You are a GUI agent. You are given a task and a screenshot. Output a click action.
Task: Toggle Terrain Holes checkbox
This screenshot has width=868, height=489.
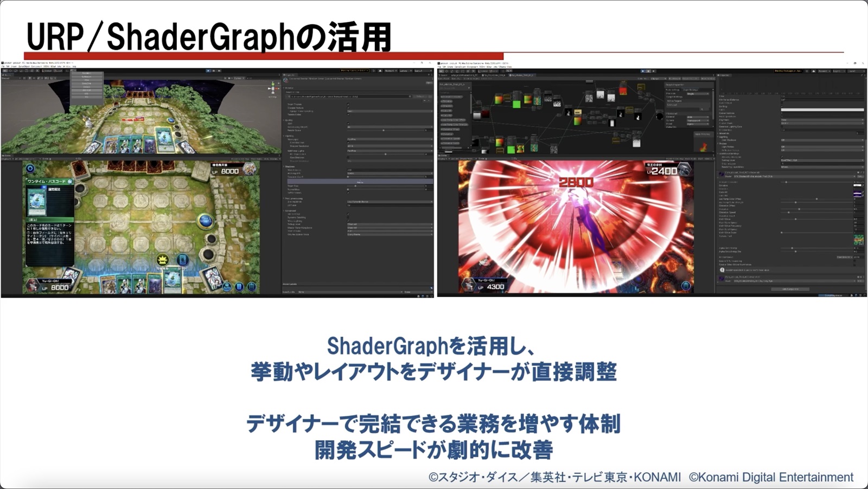coord(348,114)
